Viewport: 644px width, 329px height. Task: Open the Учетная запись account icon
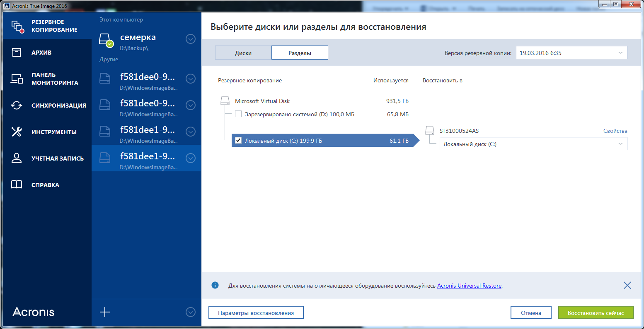tap(17, 158)
